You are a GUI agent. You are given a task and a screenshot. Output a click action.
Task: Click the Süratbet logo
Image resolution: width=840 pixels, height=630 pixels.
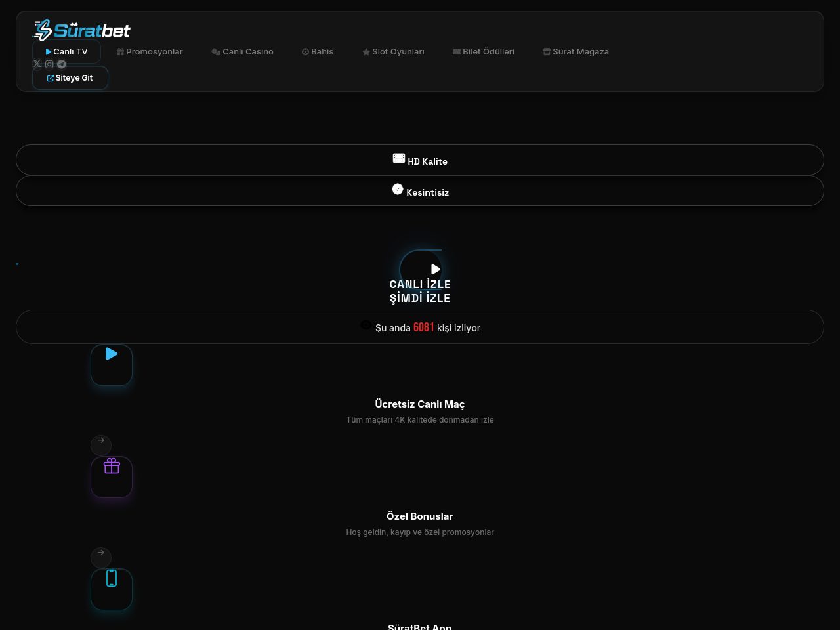tap(82, 30)
